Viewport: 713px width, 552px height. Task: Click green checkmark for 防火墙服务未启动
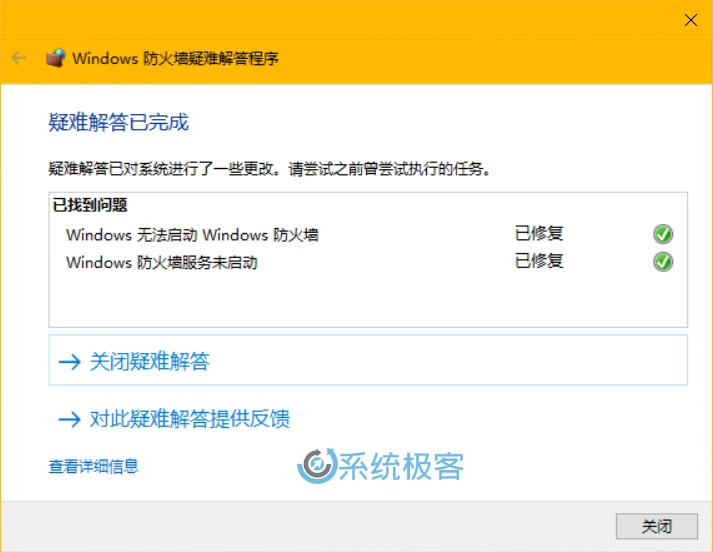[663, 262]
